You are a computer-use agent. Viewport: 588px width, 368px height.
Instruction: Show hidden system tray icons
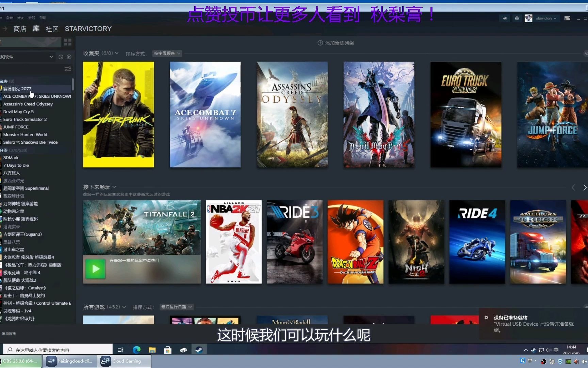526,350
